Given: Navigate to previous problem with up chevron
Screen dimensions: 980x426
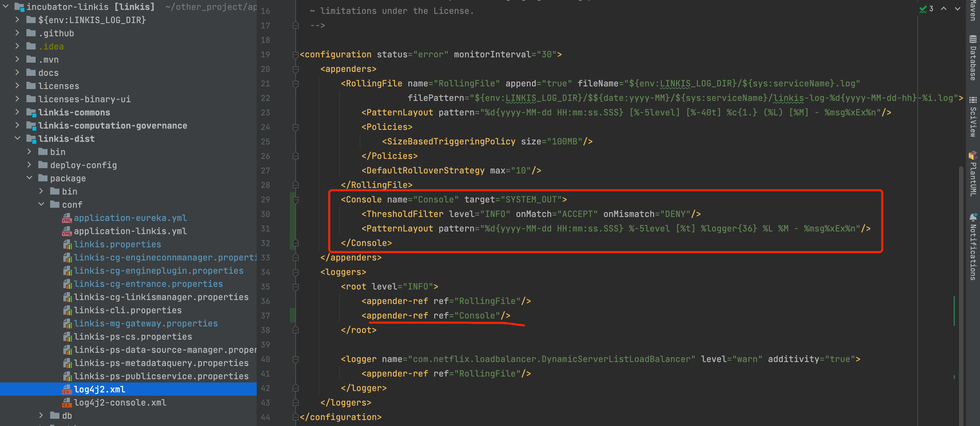Looking at the screenshot, I should click(943, 8).
